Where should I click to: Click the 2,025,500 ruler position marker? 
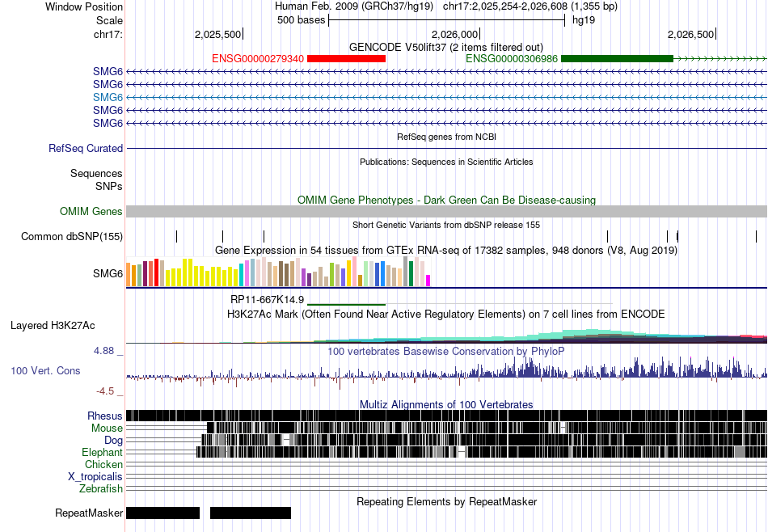(x=218, y=34)
